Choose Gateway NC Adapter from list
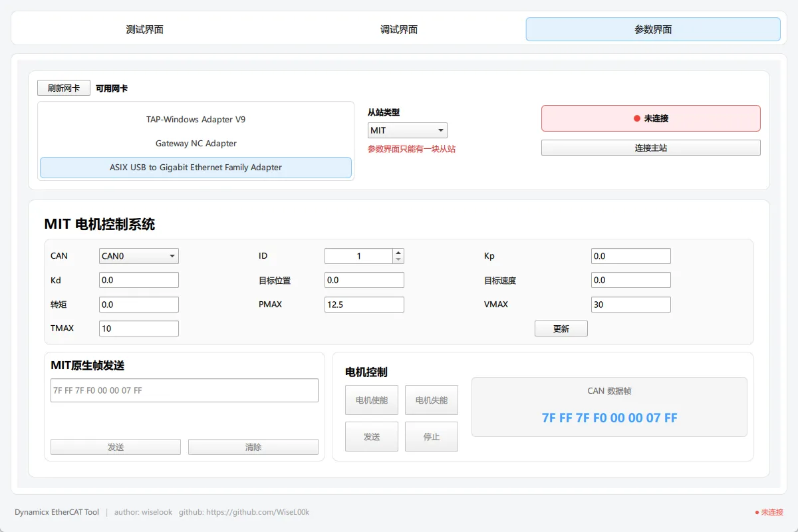 tap(196, 144)
